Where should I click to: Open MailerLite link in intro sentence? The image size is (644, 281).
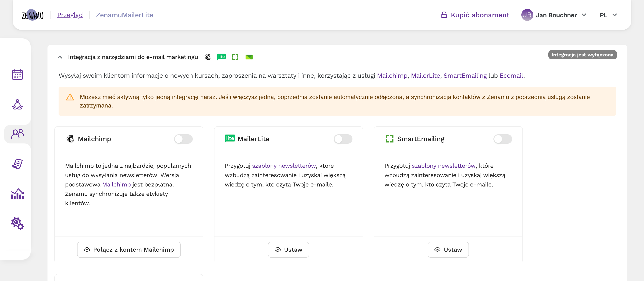click(425, 76)
